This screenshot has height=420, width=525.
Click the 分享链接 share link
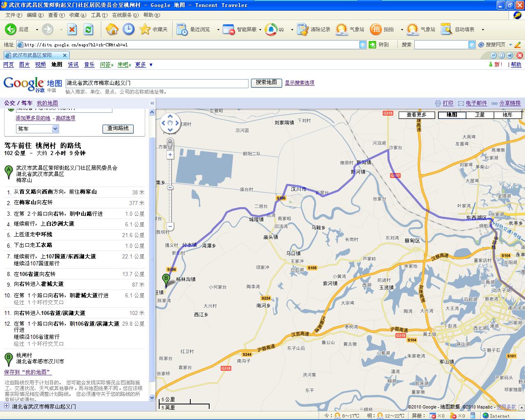(x=506, y=103)
